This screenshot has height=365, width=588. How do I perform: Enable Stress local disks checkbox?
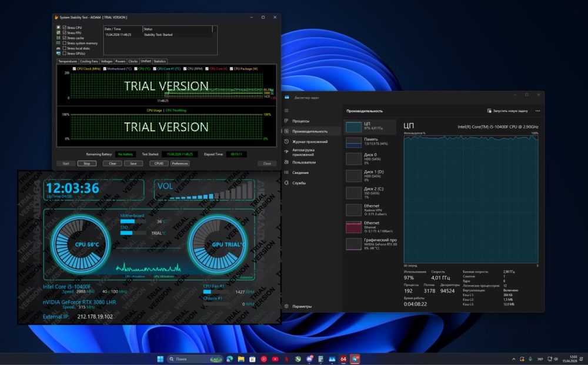pyautogui.click(x=65, y=48)
